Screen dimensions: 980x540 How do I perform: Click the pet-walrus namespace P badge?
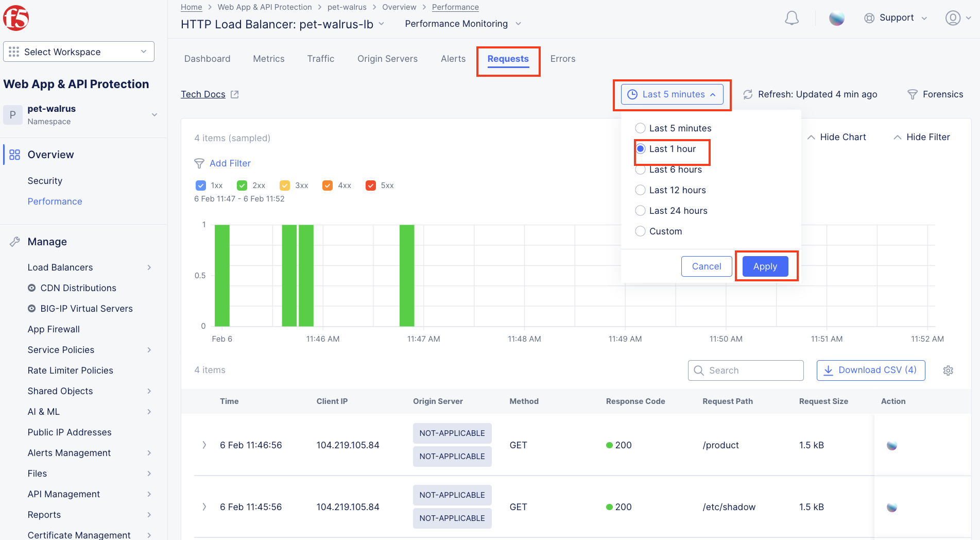coord(13,115)
